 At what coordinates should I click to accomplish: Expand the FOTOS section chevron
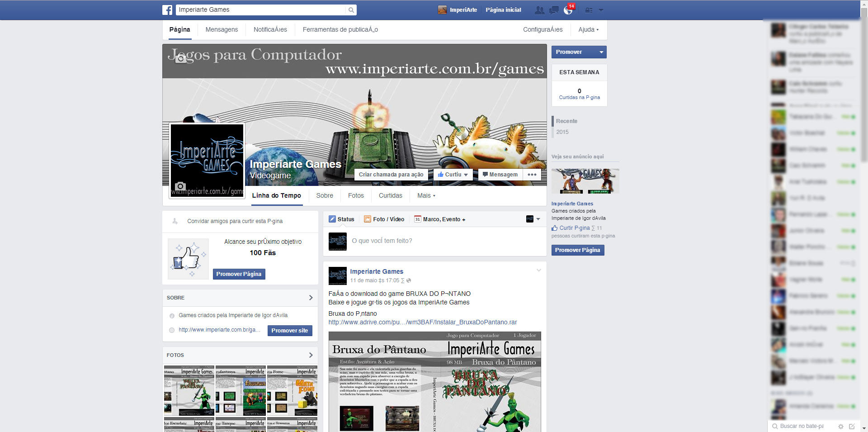point(311,355)
